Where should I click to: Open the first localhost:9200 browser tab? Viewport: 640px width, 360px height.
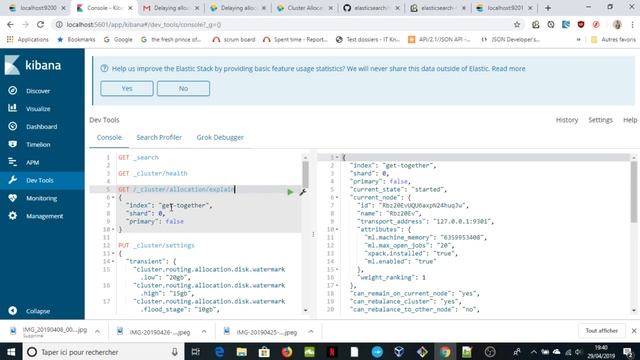37,8
